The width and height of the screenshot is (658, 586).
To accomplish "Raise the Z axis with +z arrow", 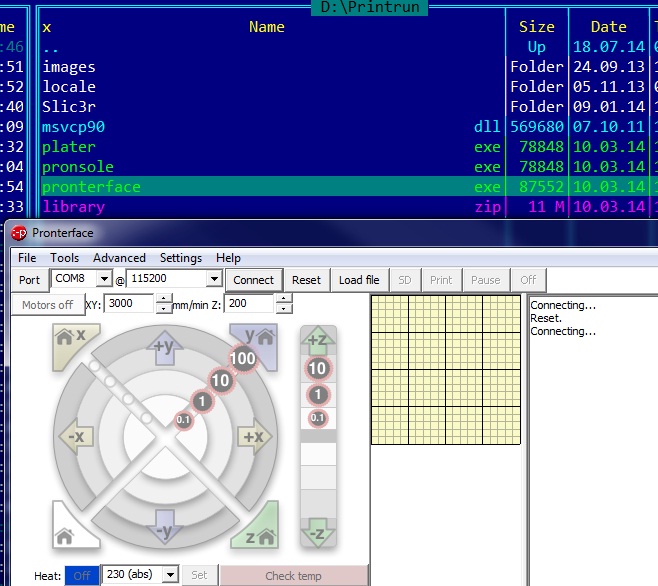I will coord(318,340).
